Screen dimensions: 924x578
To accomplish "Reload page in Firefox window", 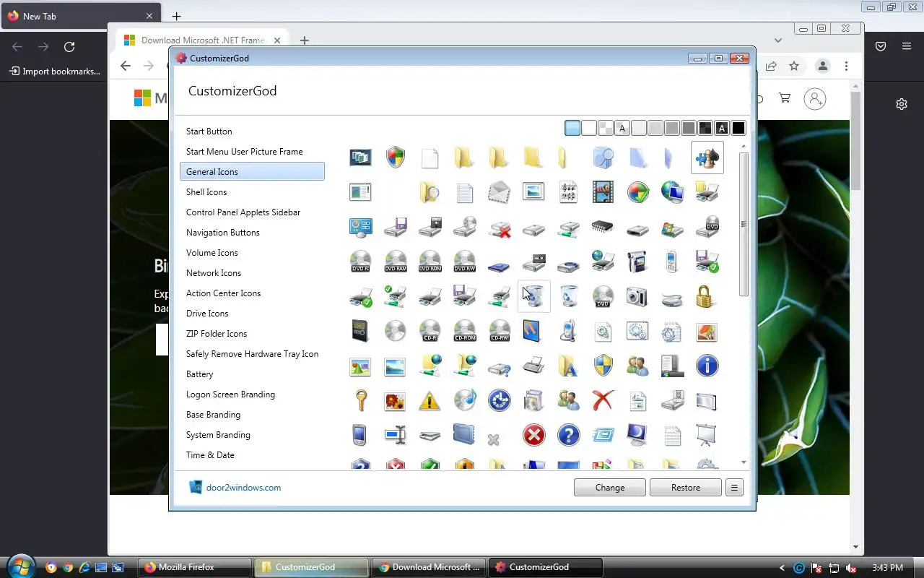I will (x=69, y=47).
